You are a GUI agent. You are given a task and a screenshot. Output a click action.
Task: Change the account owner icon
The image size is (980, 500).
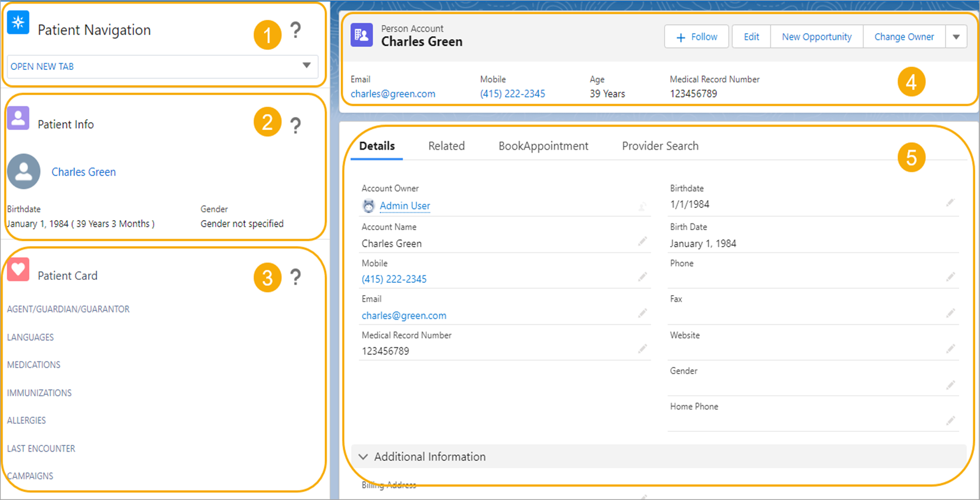click(642, 207)
